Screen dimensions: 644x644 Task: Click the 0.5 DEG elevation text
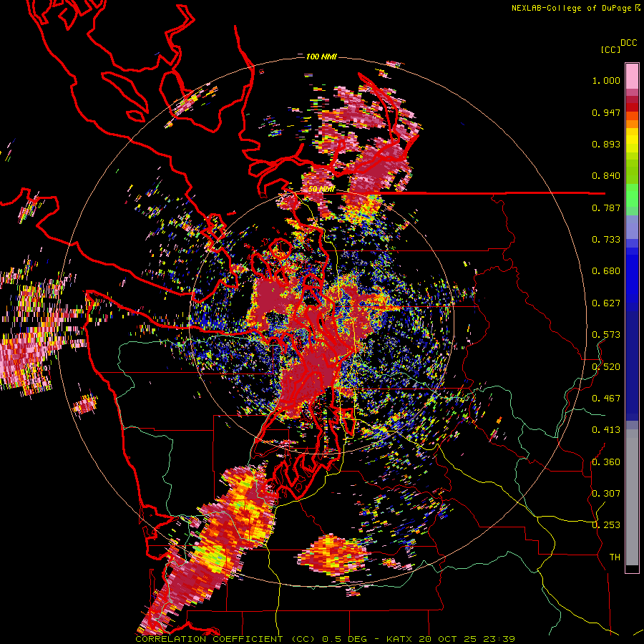346,639
